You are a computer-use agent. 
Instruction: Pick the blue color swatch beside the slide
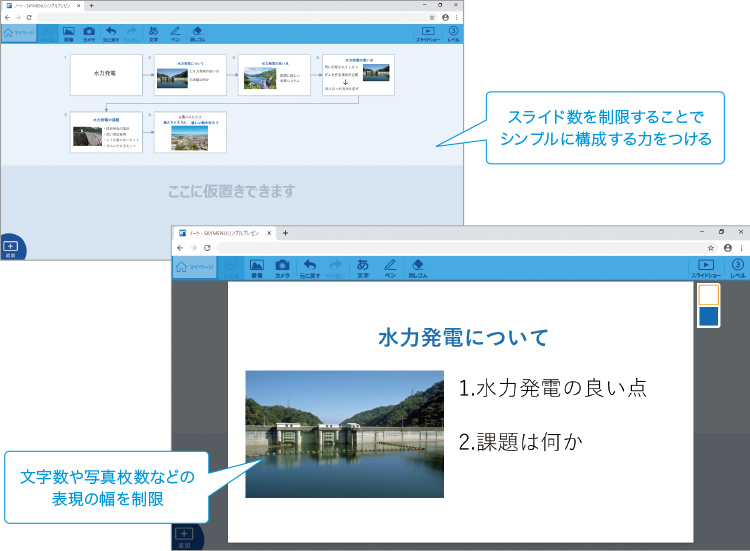pyautogui.click(x=708, y=317)
